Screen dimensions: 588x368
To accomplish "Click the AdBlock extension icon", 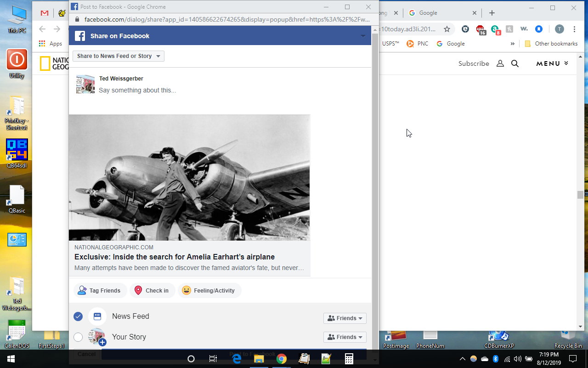I will click(x=481, y=29).
